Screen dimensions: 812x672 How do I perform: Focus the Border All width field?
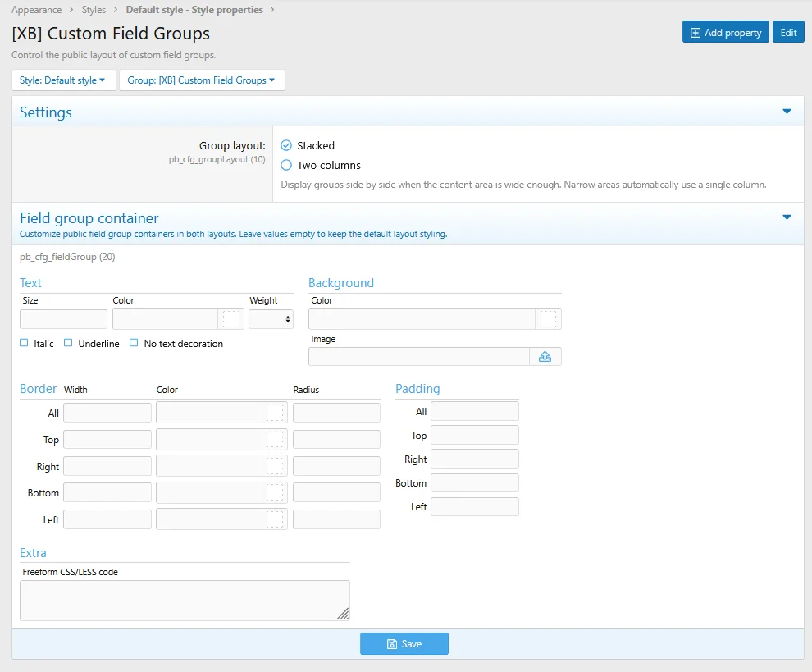point(107,413)
